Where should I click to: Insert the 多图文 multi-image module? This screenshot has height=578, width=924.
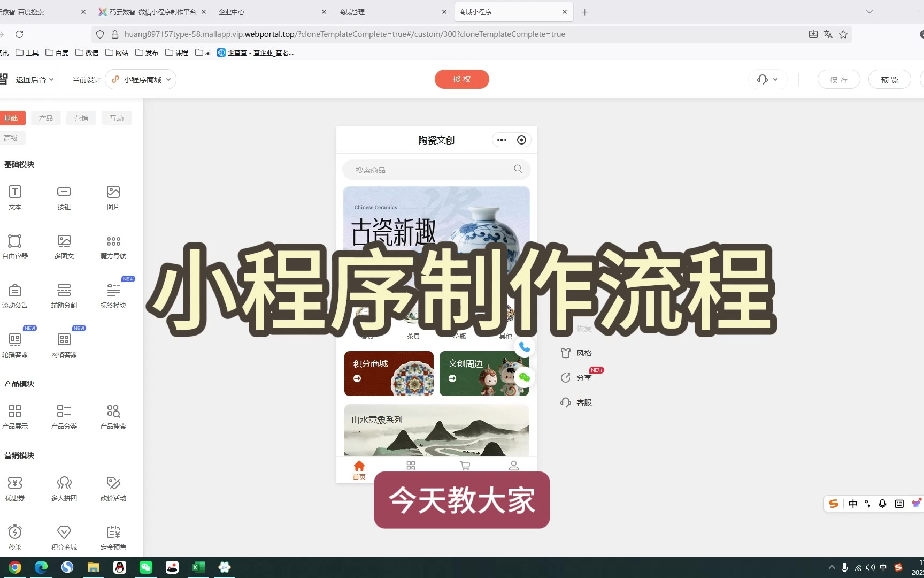coord(64,247)
